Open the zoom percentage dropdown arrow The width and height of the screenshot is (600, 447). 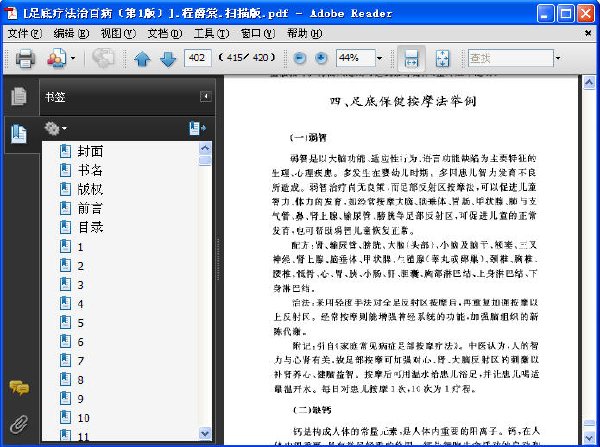point(379,58)
